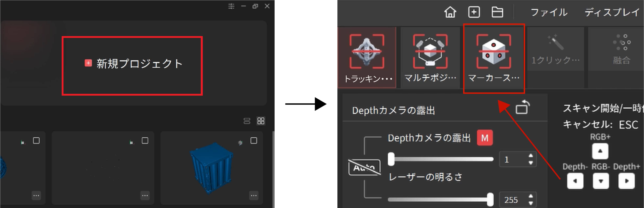
Task: Click the laser brightness slider handle
Action: [490, 199]
